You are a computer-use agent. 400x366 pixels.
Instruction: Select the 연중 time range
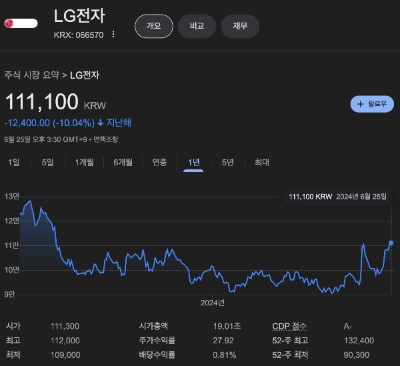coord(159,162)
